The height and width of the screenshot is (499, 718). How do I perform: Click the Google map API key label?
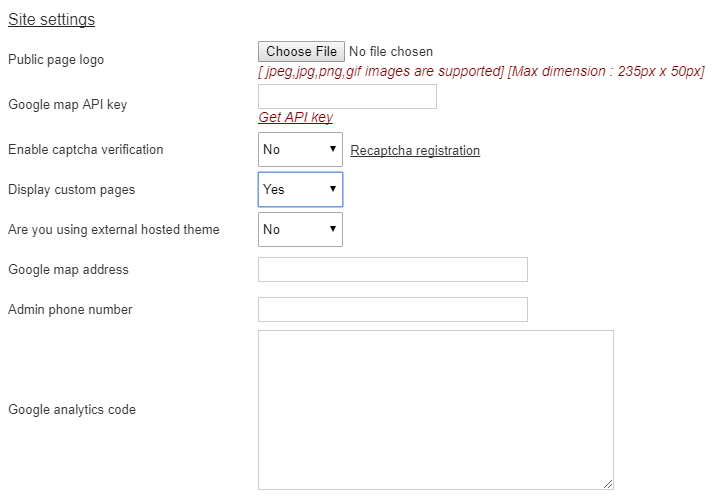click(67, 104)
